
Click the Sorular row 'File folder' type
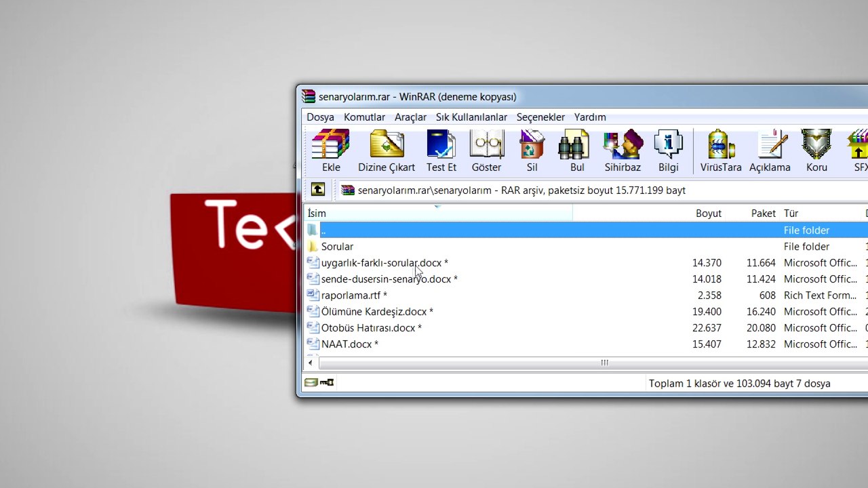(x=806, y=247)
